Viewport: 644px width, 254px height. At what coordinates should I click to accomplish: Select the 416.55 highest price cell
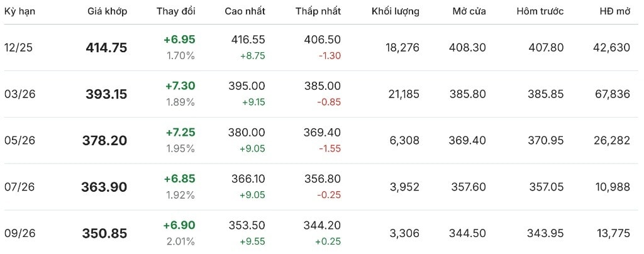(x=248, y=40)
